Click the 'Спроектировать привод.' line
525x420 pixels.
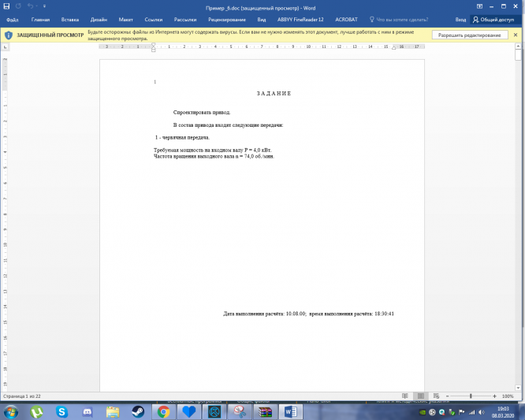(x=202, y=113)
